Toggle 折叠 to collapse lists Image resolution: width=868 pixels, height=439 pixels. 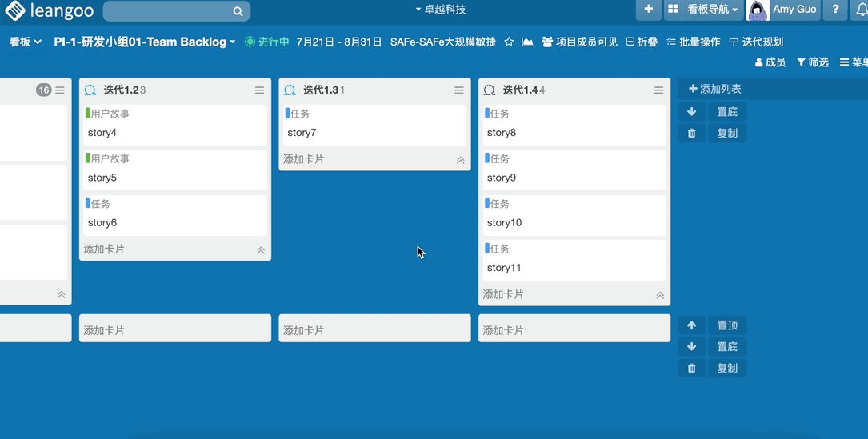tap(642, 42)
